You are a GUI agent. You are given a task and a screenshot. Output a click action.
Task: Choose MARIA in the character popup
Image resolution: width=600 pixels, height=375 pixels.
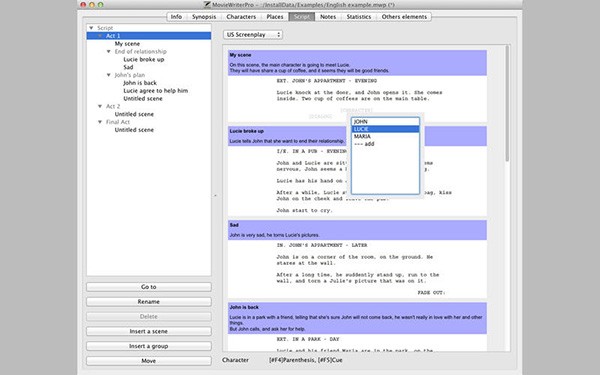pos(385,136)
